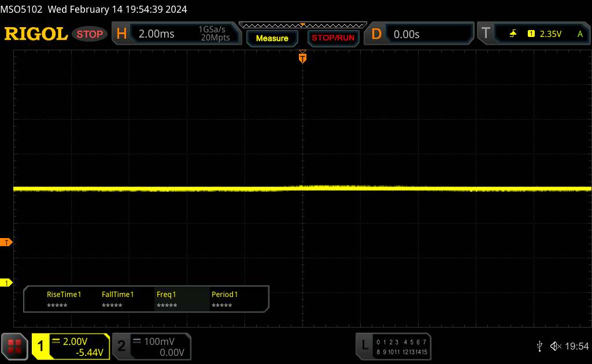The height and width of the screenshot is (364, 592).
Task: Toggle channel 2 label
Action: (121, 346)
